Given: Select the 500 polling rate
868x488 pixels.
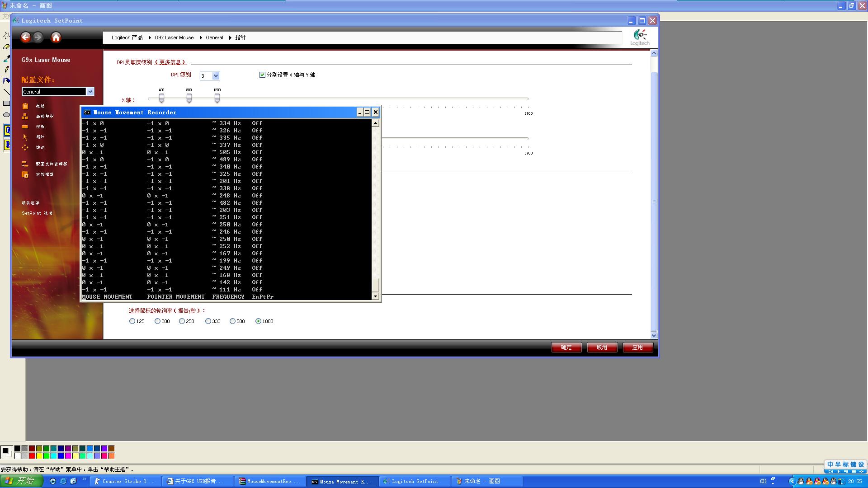Looking at the screenshot, I should (232, 321).
